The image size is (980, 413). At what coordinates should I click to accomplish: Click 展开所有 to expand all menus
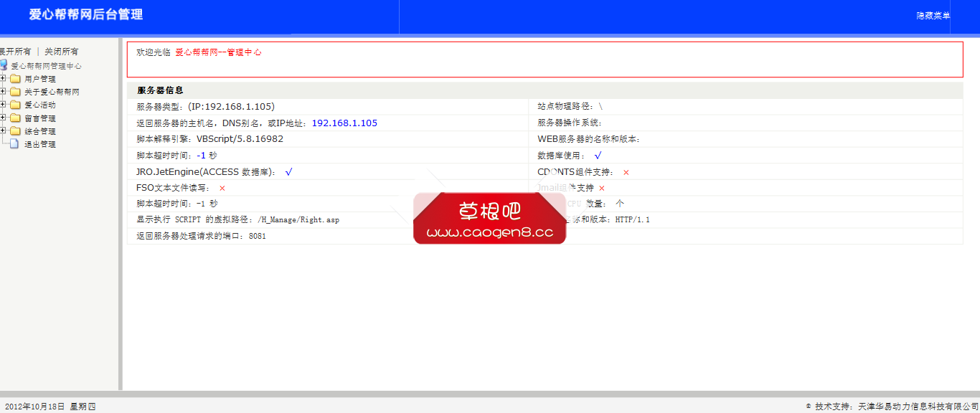[x=14, y=51]
